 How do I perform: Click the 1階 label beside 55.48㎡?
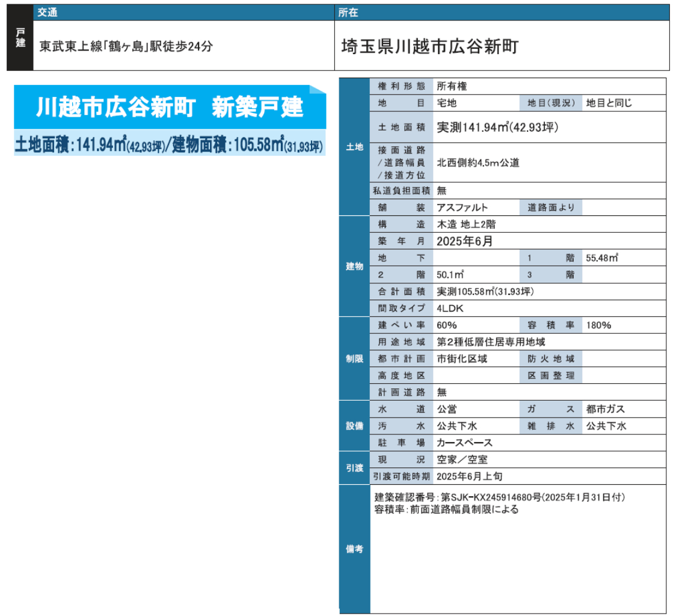(551, 258)
